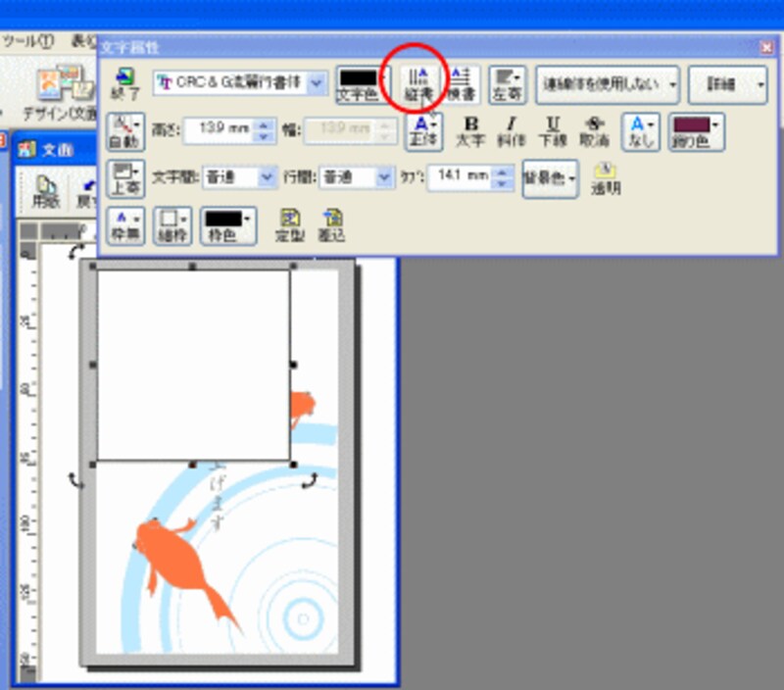Decrease the tab width value

click(503, 184)
